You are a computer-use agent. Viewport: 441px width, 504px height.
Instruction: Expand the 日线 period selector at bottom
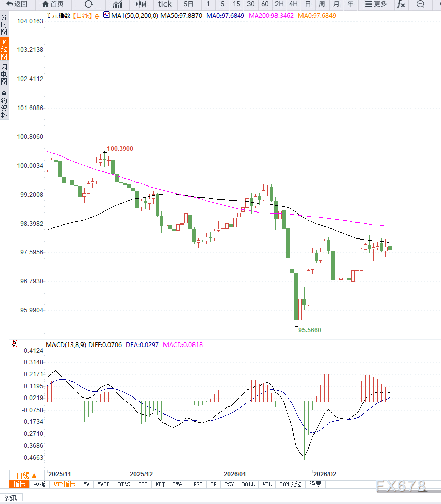pos(26,475)
